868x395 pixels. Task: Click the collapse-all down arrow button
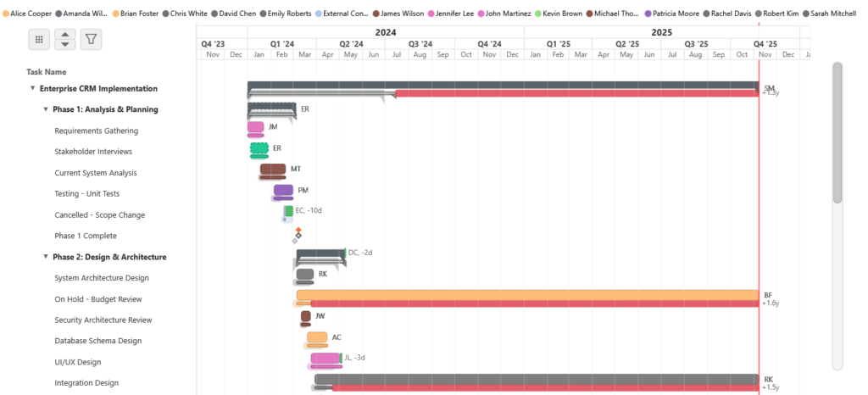(65, 44)
